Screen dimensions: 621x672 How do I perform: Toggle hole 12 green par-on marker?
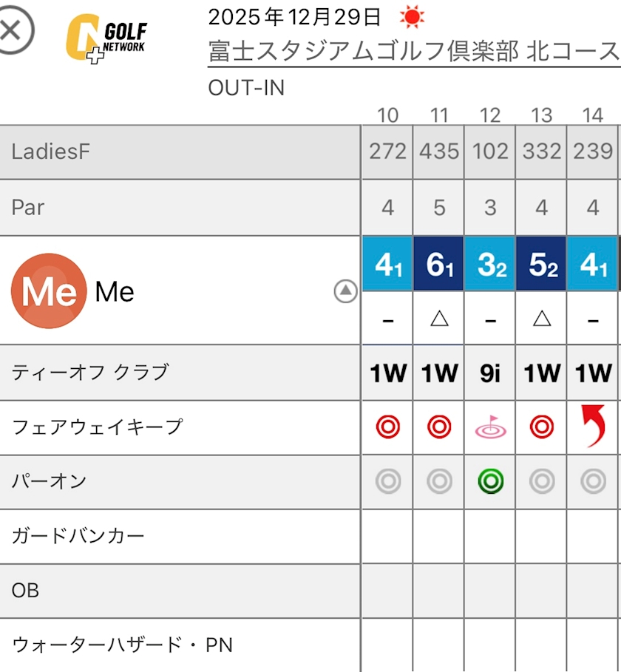point(490,482)
